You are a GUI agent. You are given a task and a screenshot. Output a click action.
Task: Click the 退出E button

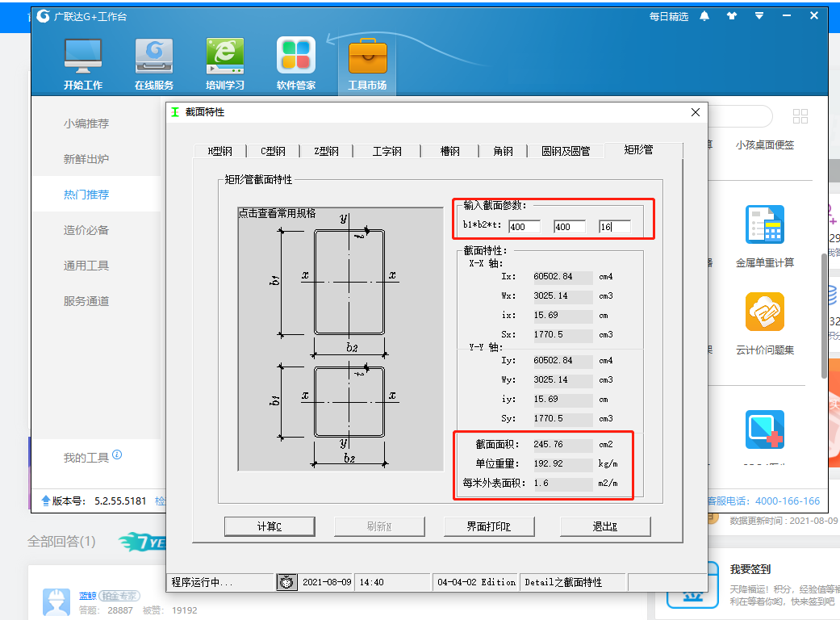pos(605,527)
